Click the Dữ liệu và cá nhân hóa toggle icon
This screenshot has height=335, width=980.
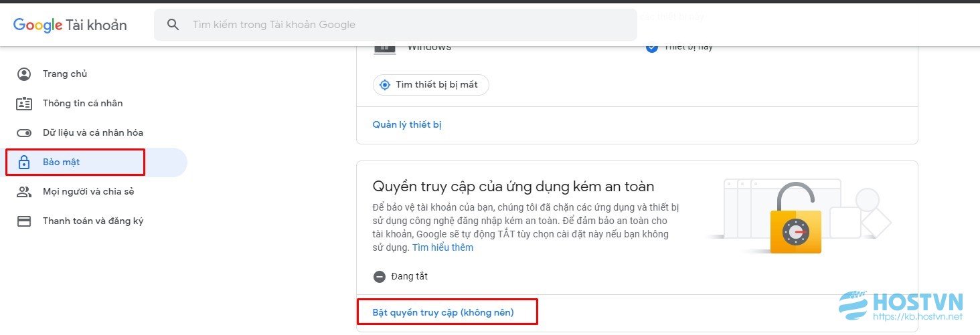pyautogui.click(x=24, y=133)
